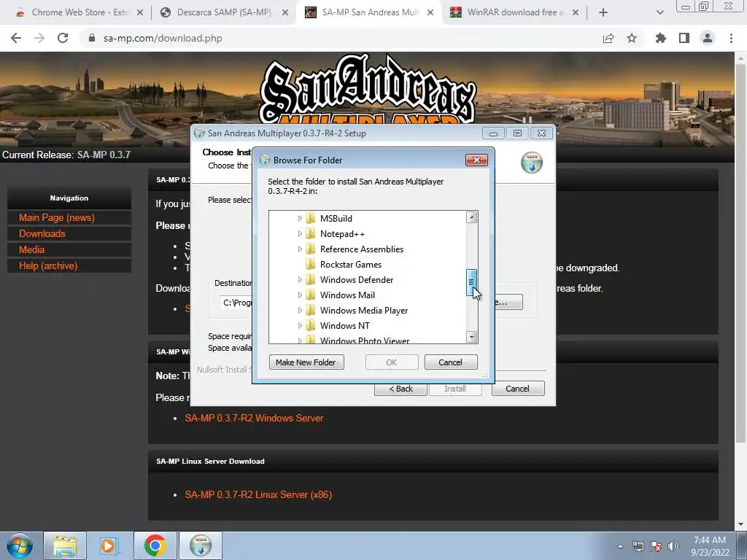Click the SA-MP installer taskbar icon
747x560 pixels.
(x=201, y=545)
